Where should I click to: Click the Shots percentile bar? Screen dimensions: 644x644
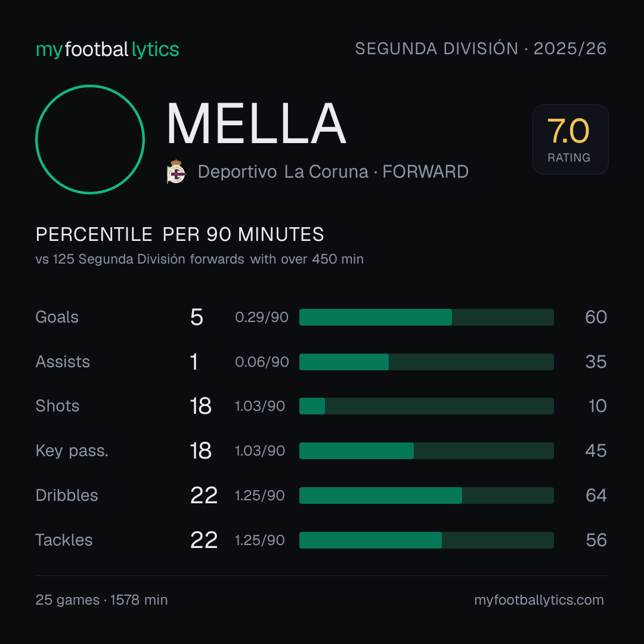[426, 406]
